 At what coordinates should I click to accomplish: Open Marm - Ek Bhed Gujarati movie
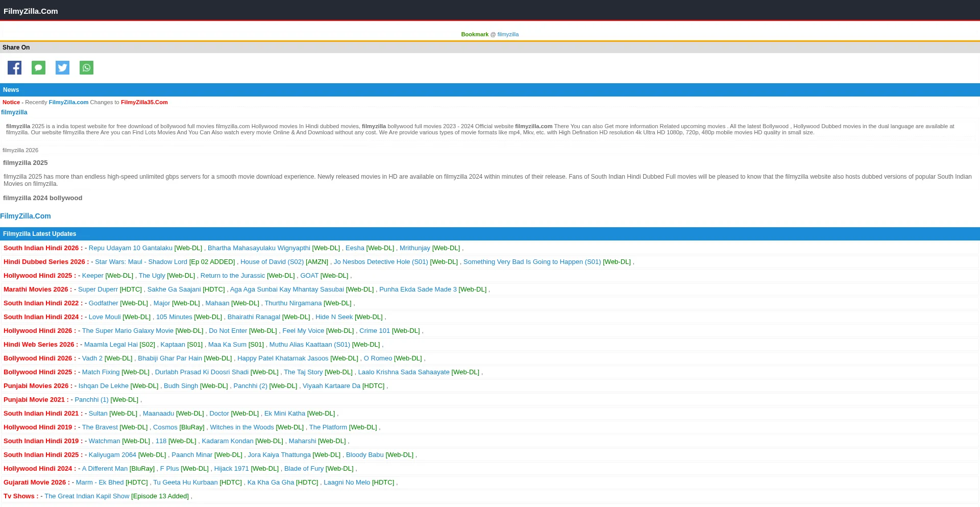point(100,482)
